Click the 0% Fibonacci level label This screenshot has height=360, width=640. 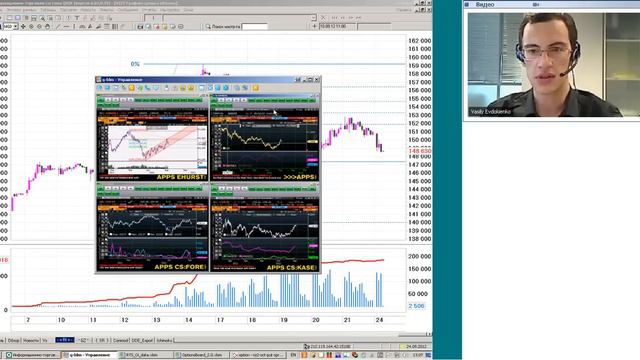click(135, 64)
